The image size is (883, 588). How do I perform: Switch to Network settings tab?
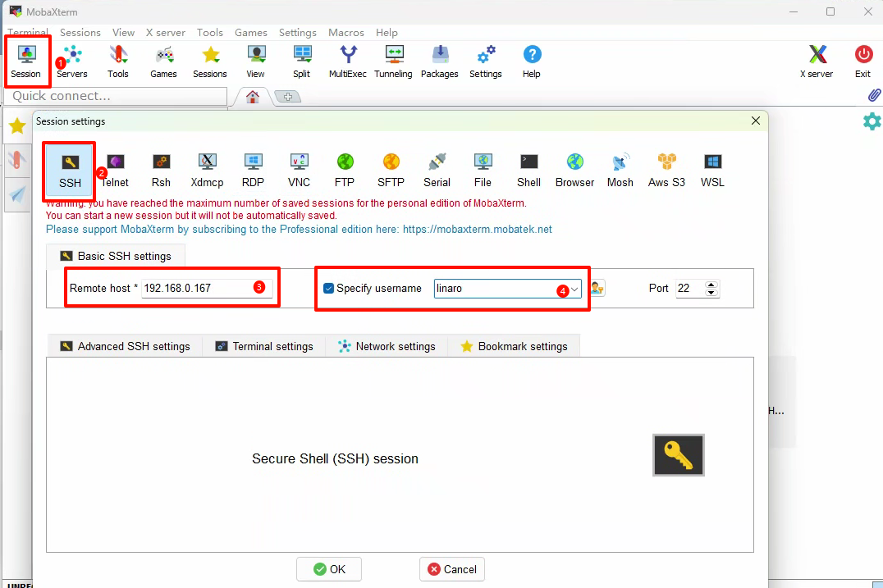tap(387, 347)
